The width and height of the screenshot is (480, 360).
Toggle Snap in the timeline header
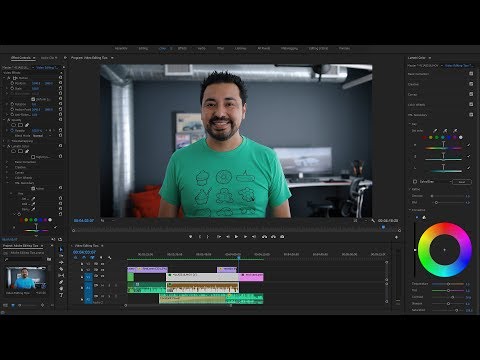point(84,258)
